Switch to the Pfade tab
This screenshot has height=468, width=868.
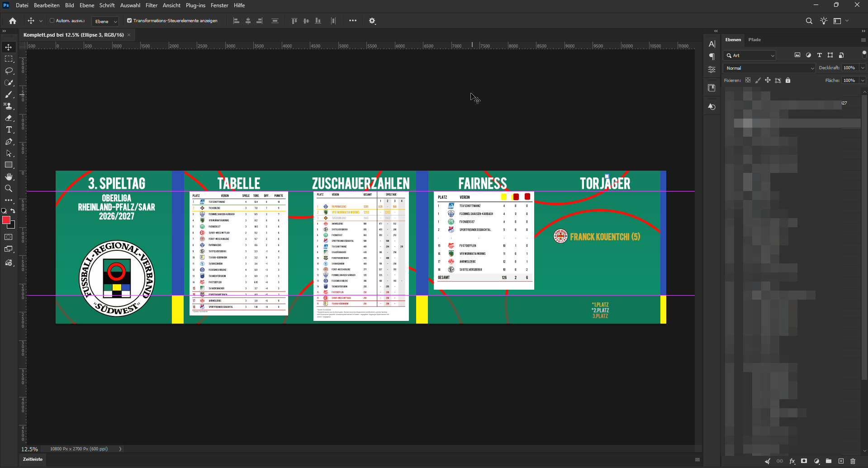point(754,40)
